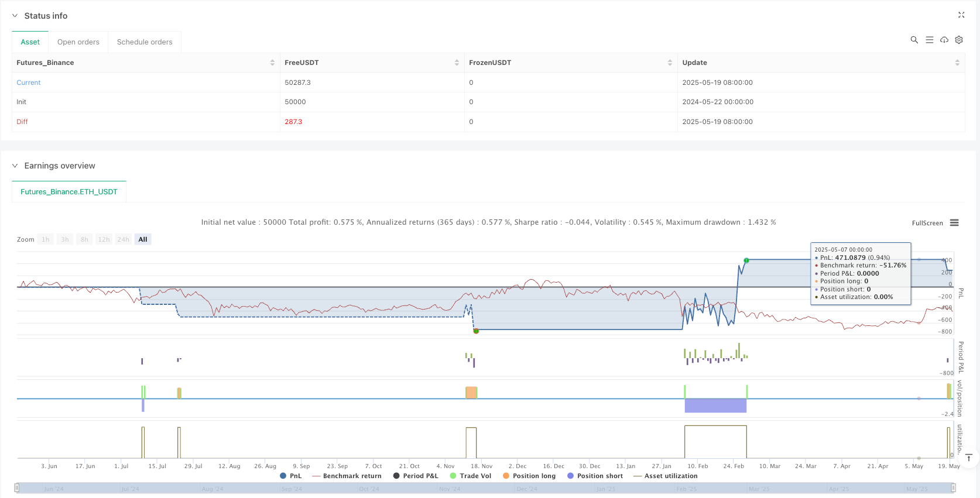Select the All zoom range button
Viewport: 980px width, 498px height.
[143, 239]
